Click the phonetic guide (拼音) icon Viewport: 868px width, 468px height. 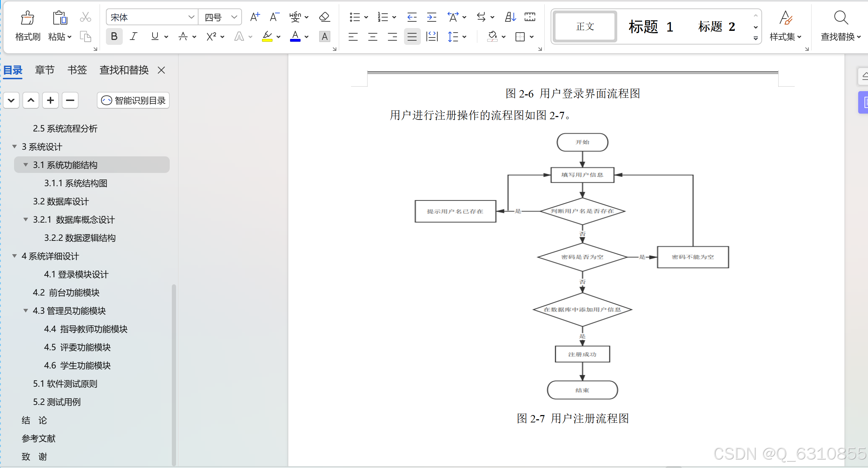(295, 17)
